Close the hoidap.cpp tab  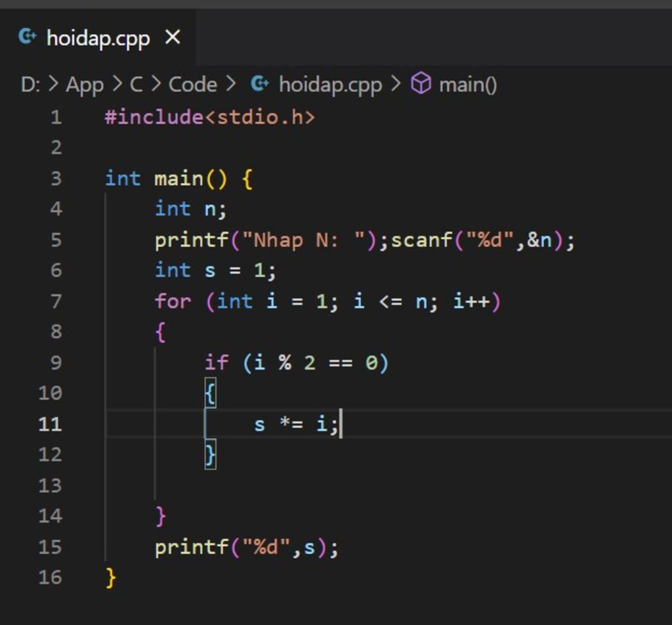click(x=173, y=37)
